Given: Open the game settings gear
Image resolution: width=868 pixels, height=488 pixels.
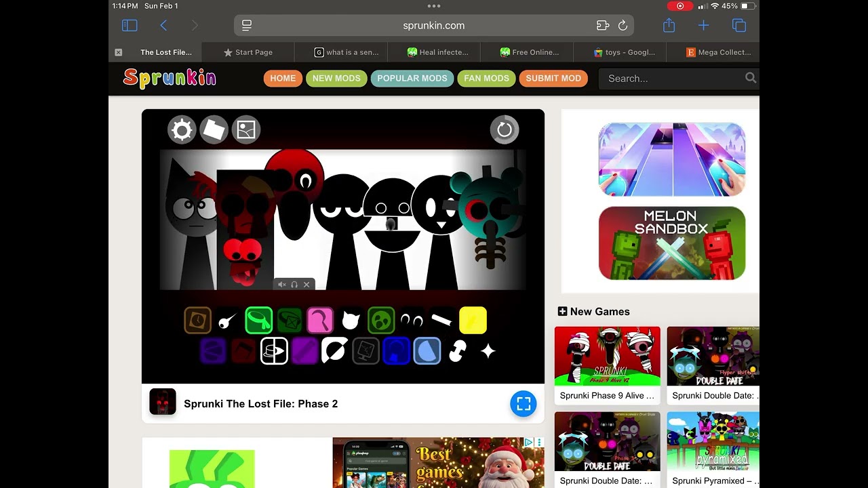Looking at the screenshot, I should pos(182,129).
